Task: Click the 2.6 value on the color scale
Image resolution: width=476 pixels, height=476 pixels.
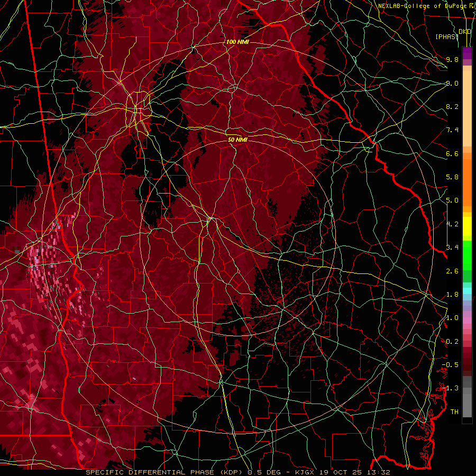Action: 452,271
